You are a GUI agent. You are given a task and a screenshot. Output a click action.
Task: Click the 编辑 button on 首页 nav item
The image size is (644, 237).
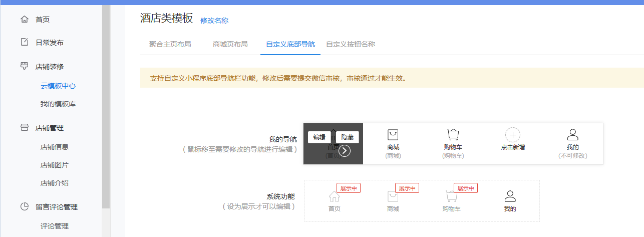click(x=319, y=137)
